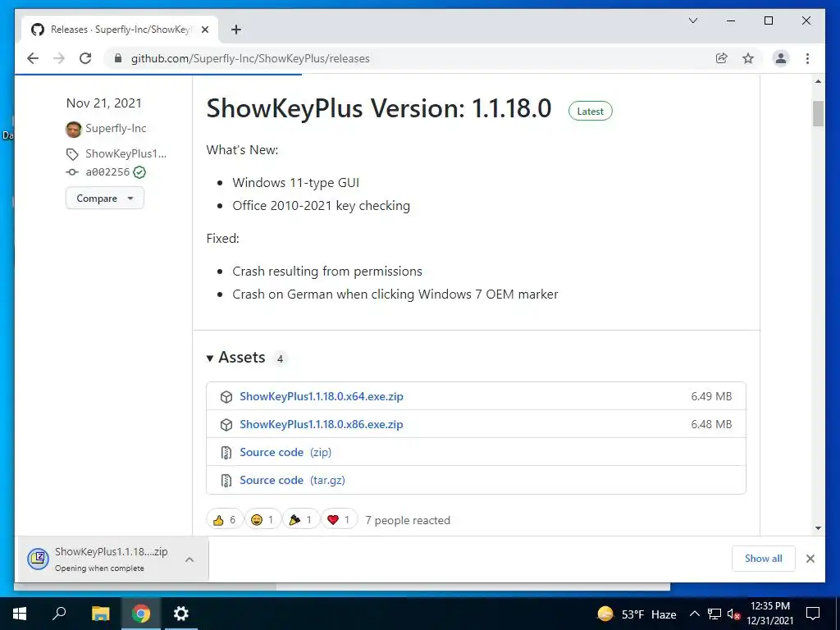Image resolution: width=840 pixels, height=630 pixels.
Task: Collapse the Assets section triangle
Action: click(210, 358)
